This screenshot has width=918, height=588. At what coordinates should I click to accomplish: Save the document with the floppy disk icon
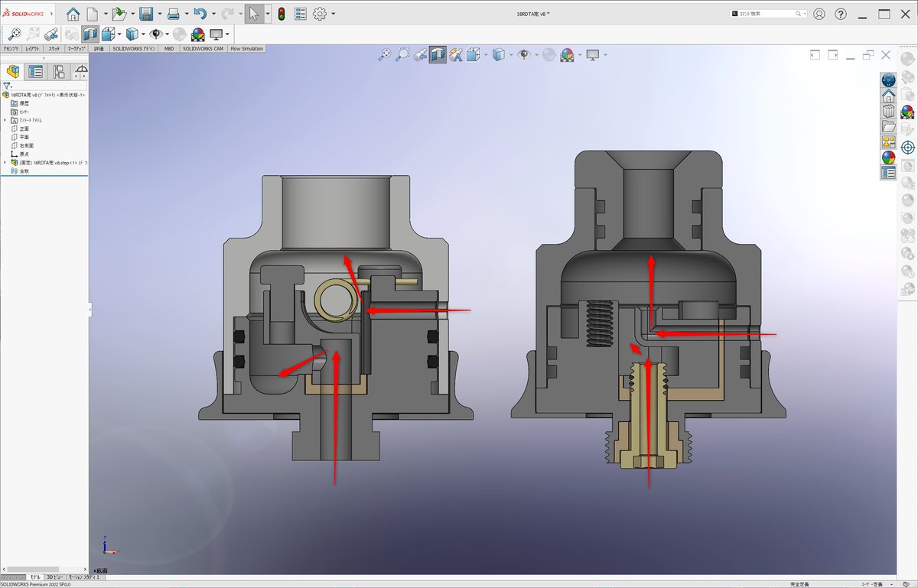click(x=145, y=14)
